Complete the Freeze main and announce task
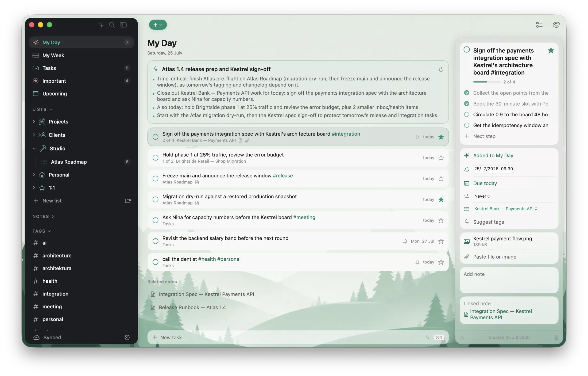 pyautogui.click(x=155, y=179)
